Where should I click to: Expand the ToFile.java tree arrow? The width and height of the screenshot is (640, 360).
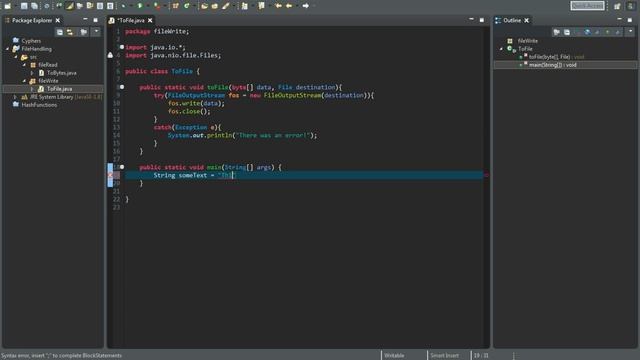pyautogui.click(x=32, y=89)
